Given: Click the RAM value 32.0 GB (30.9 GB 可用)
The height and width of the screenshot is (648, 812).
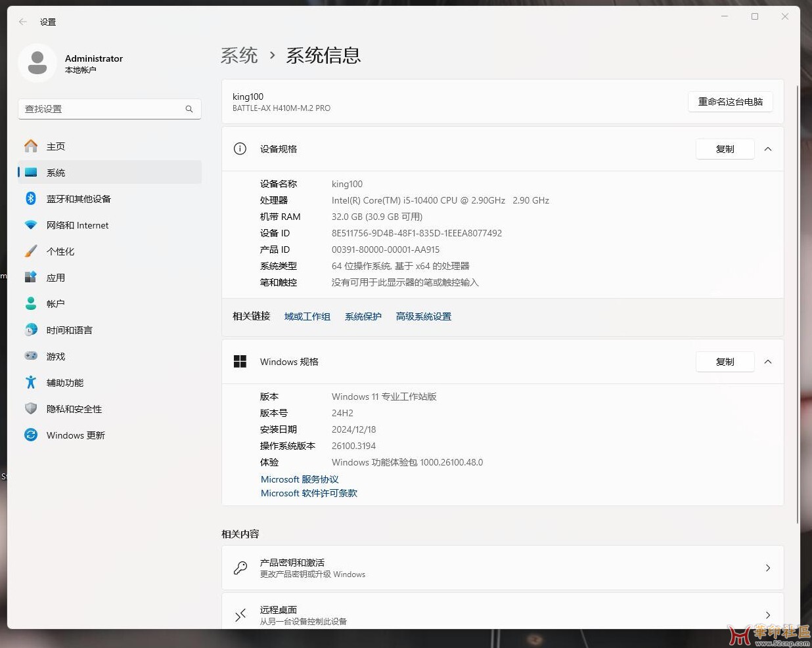Looking at the screenshot, I should (377, 217).
